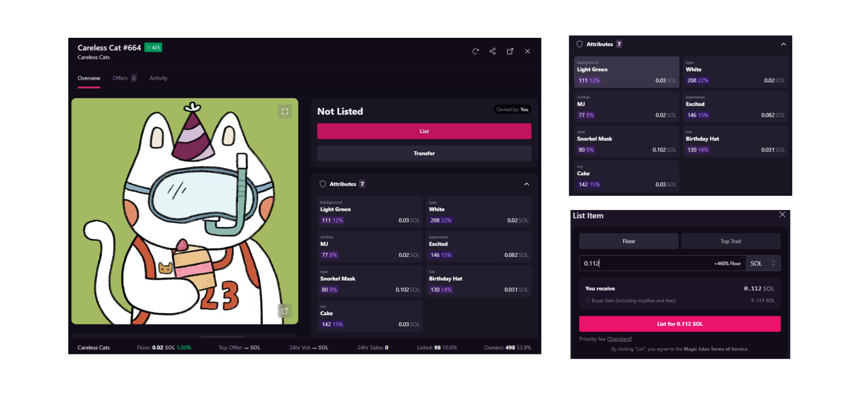
Task: Click the "Not Listed" status heading
Action: click(340, 111)
